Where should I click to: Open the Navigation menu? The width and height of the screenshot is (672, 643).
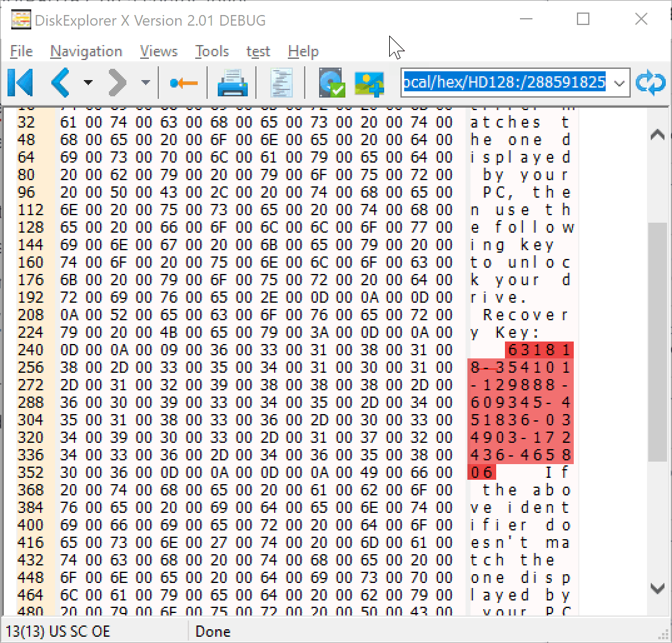[x=86, y=51]
